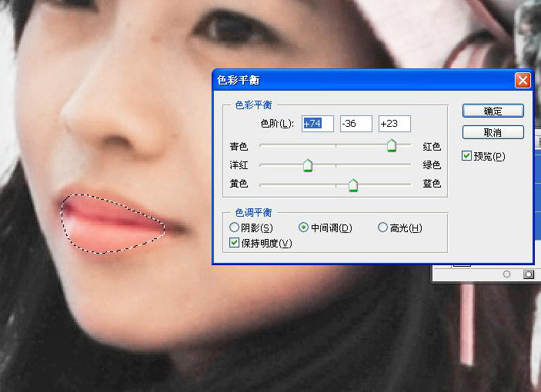Image resolution: width=541 pixels, height=392 pixels.
Task: Click the 黄色-蓝色 slider handle
Action: [353, 185]
